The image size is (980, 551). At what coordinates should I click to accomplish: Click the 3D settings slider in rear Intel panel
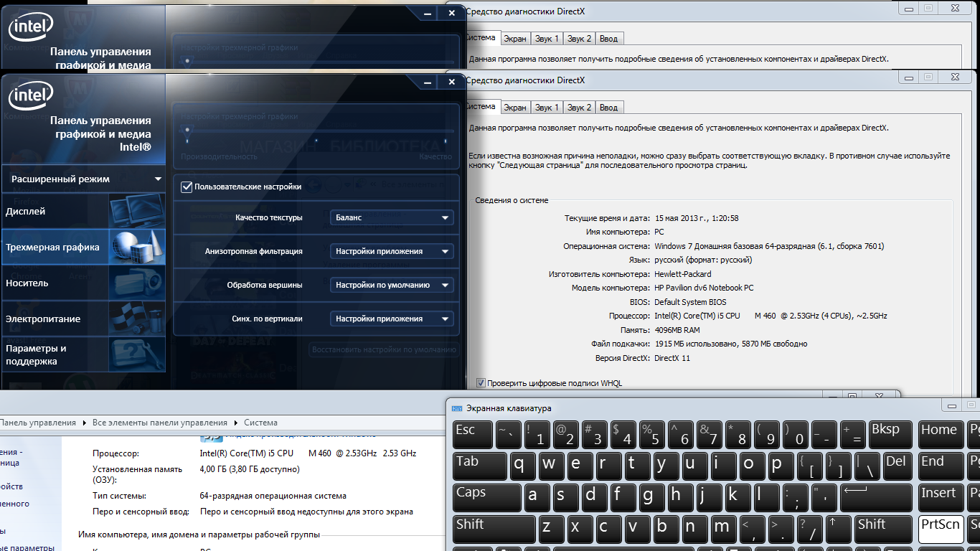point(316,61)
